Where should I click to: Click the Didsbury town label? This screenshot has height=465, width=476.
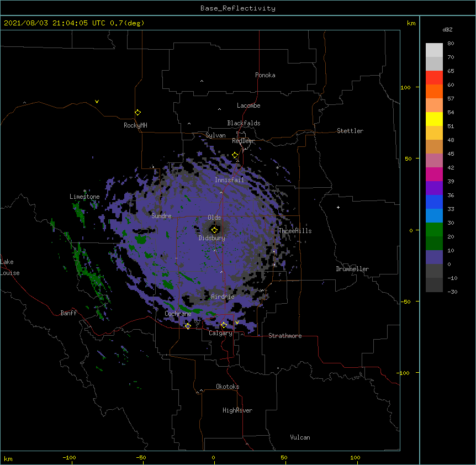coord(211,238)
